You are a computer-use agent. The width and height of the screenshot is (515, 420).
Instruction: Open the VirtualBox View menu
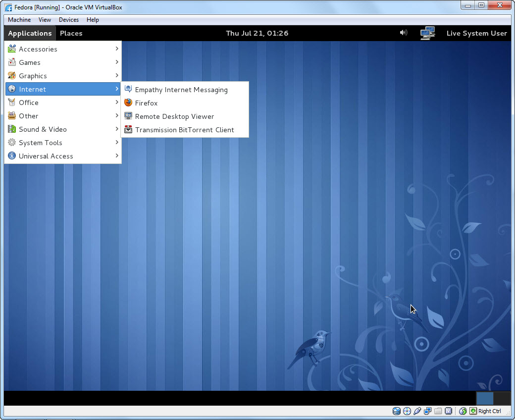45,20
